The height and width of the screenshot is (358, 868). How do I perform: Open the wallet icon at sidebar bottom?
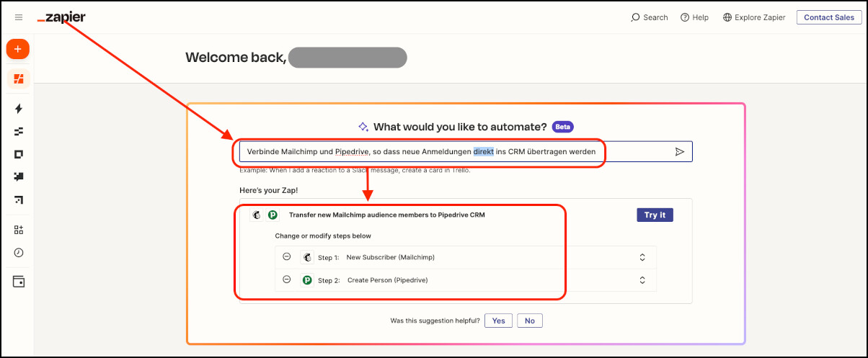(19, 282)
